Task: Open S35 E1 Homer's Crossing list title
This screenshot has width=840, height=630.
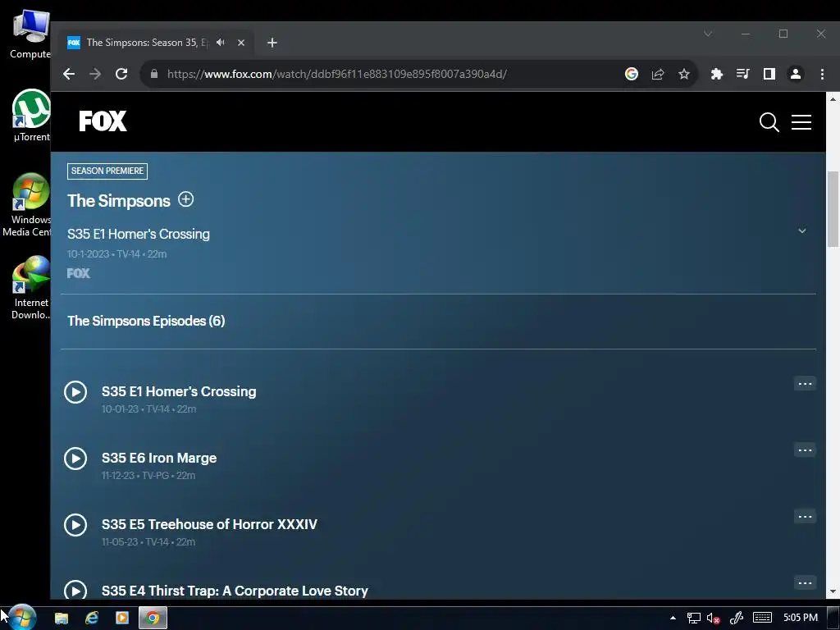Action: click(x=179, y=391)
